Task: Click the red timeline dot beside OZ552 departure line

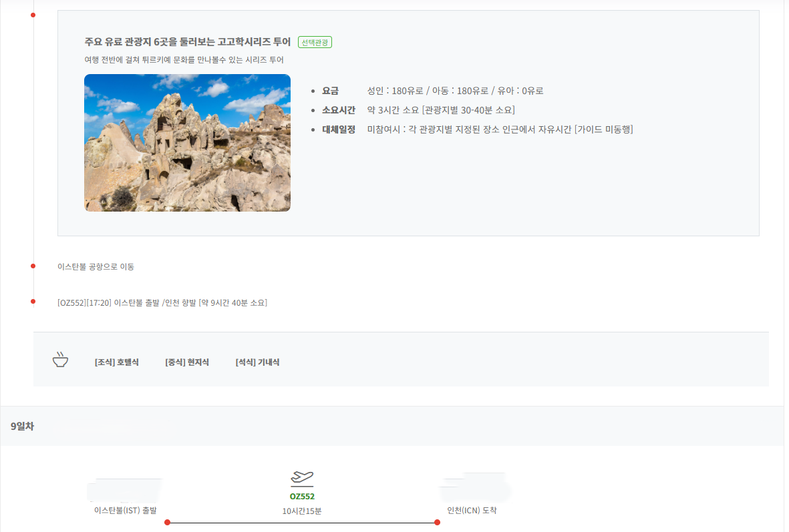Action: click(33, 302)
